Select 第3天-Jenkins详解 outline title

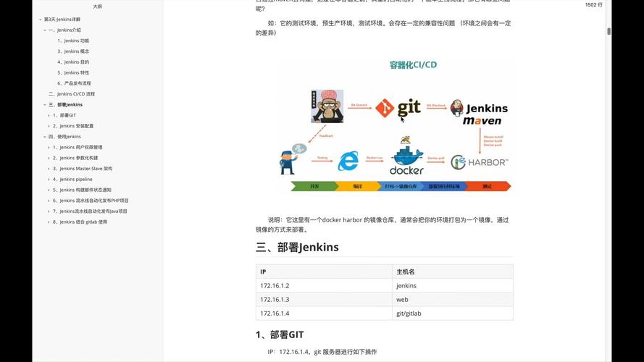point(62,20)
